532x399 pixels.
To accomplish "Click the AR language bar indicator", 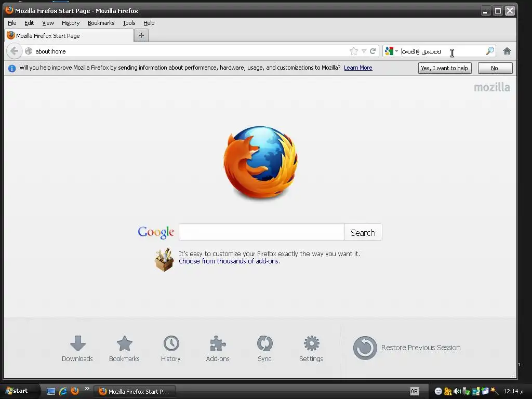I will (414, 391).
